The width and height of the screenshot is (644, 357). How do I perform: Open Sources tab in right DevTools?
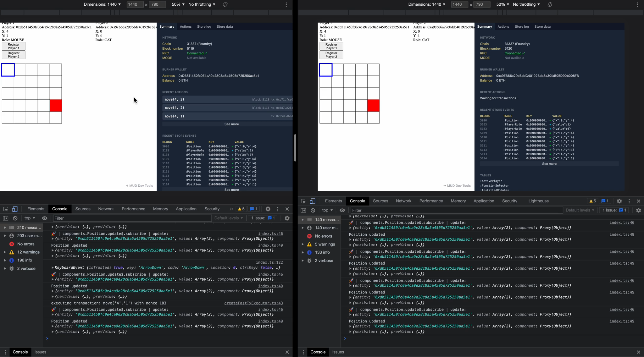380,201
